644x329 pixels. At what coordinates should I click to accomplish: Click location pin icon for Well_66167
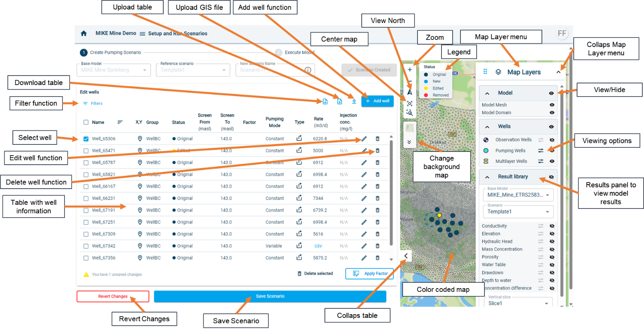[140, 187]
